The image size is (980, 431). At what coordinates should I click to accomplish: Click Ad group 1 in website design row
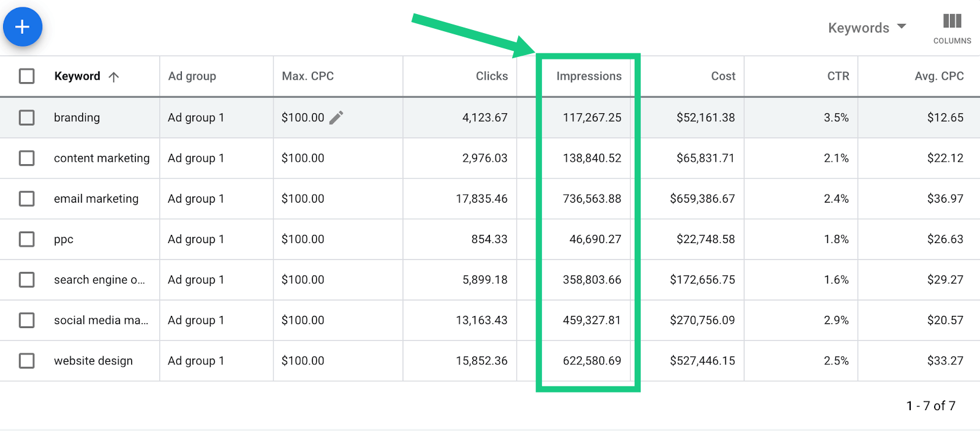pos(196,361)
